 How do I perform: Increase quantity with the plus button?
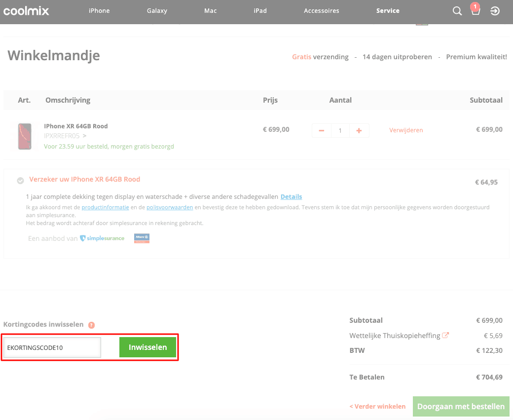pos(359,131)
